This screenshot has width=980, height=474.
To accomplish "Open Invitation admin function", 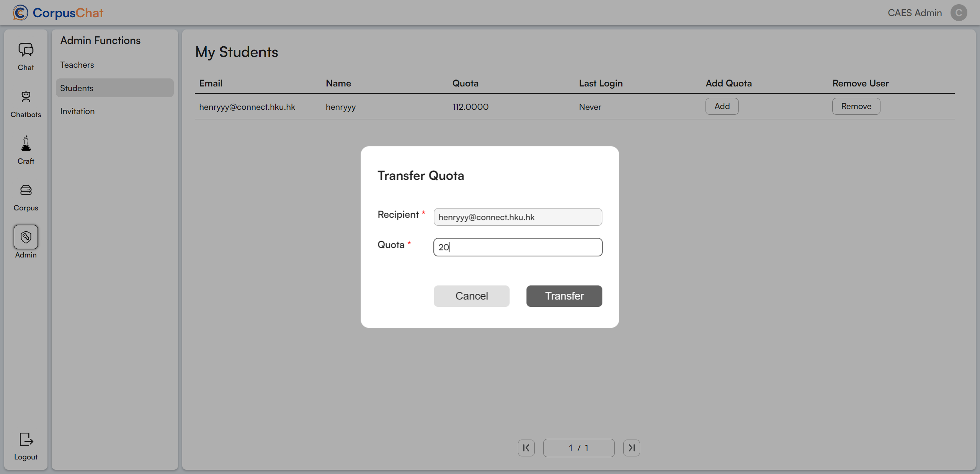I will (x=77, y=111).
